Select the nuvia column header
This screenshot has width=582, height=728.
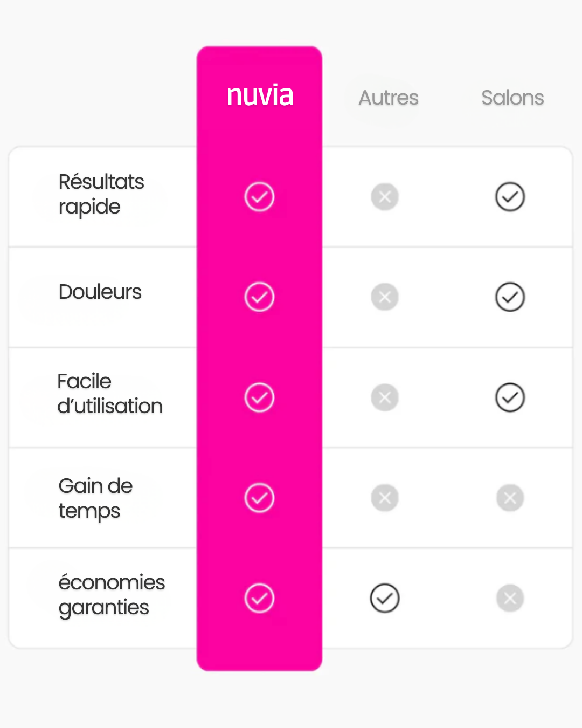coord(260,96)
